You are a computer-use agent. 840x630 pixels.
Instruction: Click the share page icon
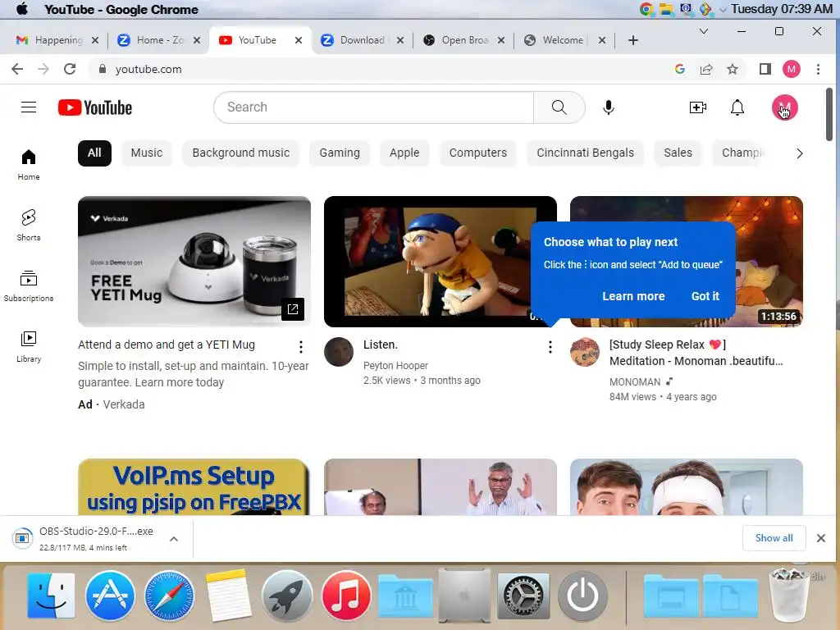tap(706, 69)
